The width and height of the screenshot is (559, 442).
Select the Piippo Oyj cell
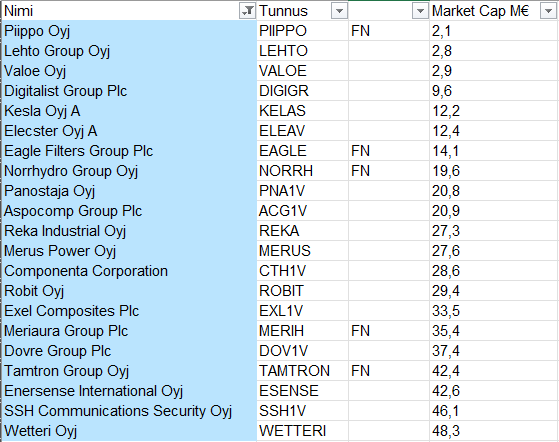[x=129, y=31]
